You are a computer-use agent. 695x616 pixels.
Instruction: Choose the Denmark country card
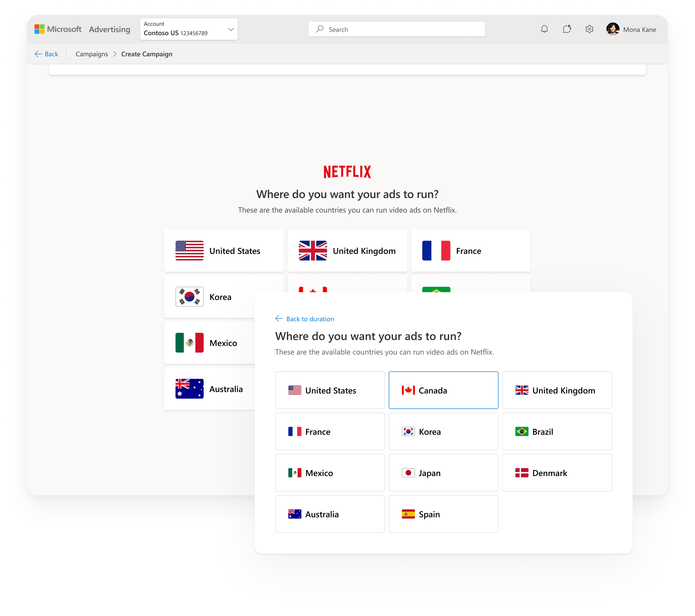tap(557, 473)
